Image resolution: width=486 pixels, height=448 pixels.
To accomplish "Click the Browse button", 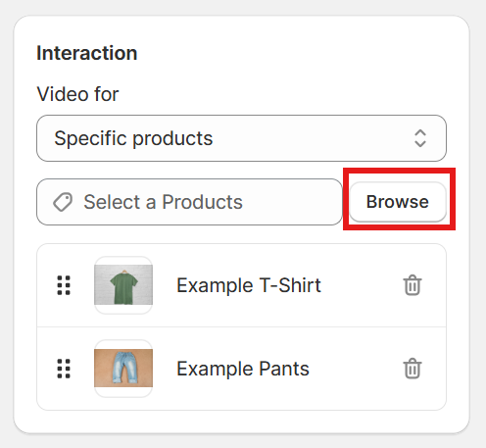I will [x=398, y=202].
